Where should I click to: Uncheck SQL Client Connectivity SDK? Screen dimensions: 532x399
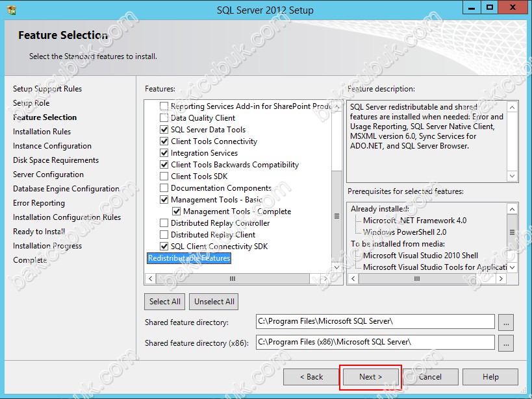[x=164, y=247]
